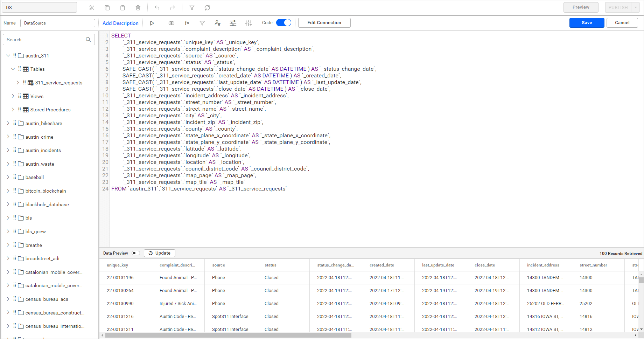Screen dimensions: 644x339
Task: Expand the baseball folder
Action: 8,177
